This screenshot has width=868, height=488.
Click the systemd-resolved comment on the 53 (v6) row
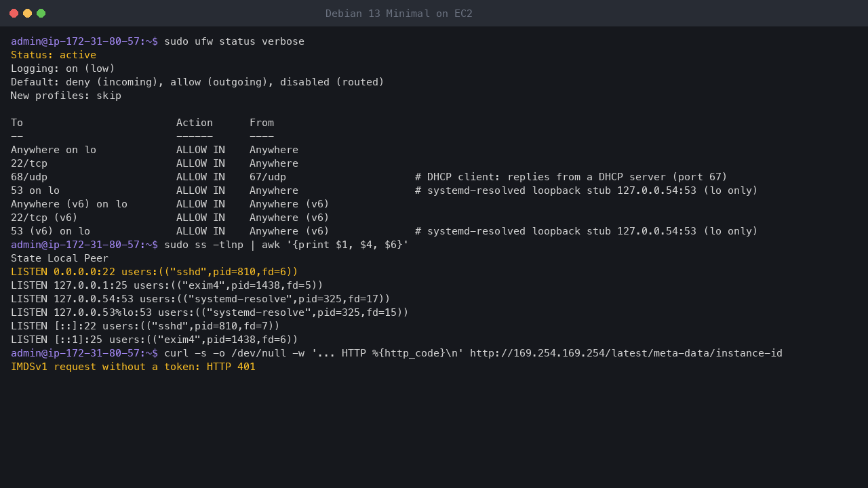tap(587, 231)
